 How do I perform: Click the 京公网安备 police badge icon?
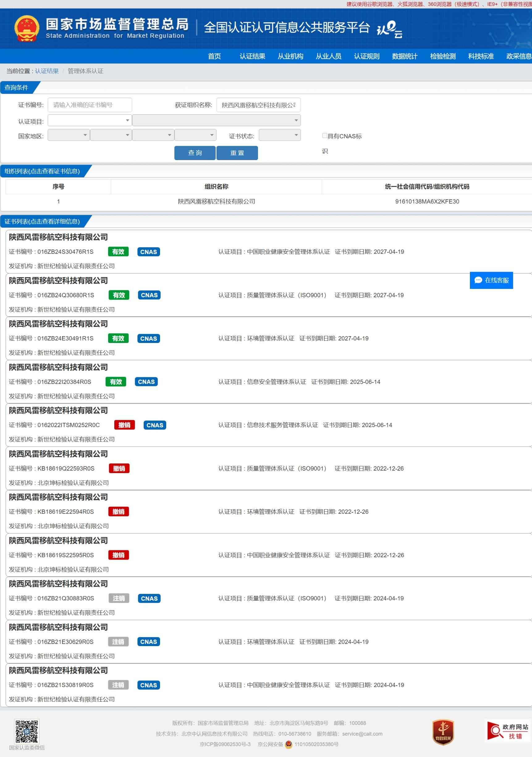[289, 744]
